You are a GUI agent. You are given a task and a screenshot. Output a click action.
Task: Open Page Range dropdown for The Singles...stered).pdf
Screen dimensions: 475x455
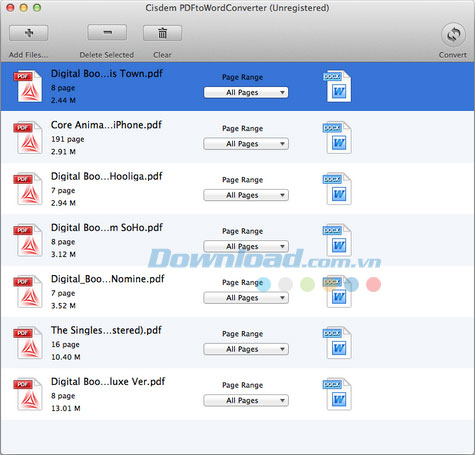246,349
